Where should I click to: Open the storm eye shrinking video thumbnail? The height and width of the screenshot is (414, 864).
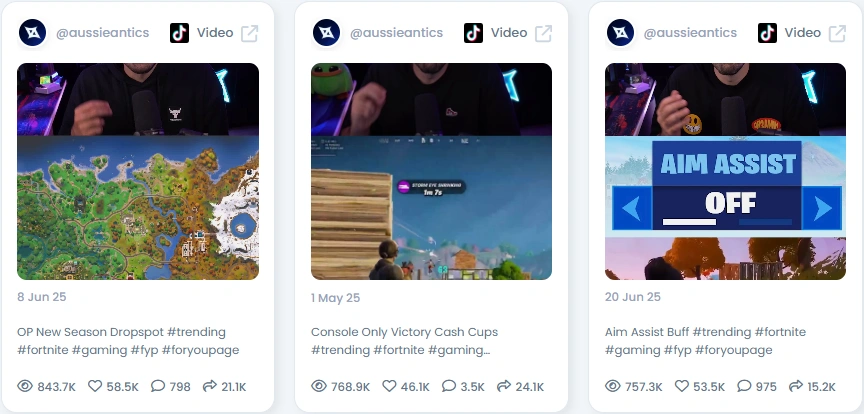pyautogui.click(x=431, y=171)
